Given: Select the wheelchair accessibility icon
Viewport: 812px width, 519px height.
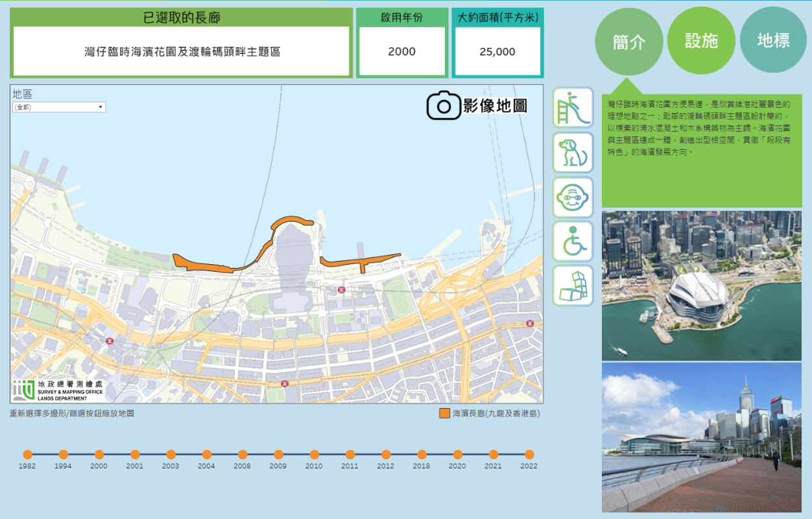Looking at the screenshot, I should 573,241.
